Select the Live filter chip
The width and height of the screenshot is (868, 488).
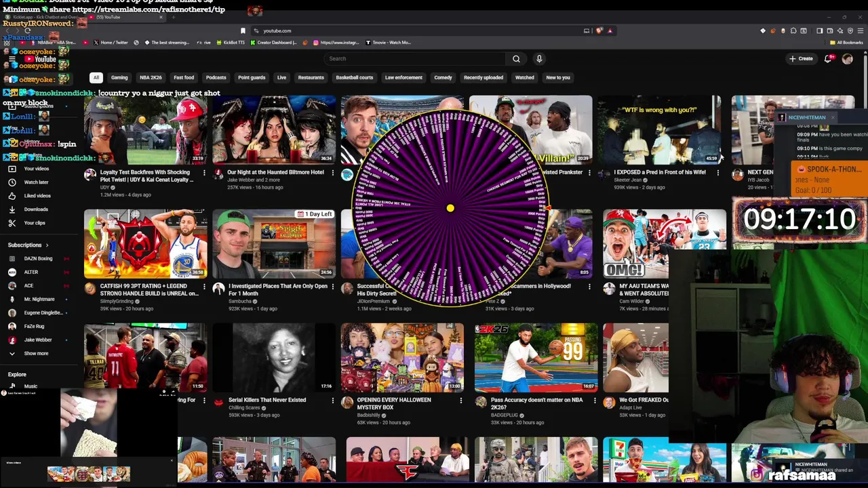(x=281, y=77)
